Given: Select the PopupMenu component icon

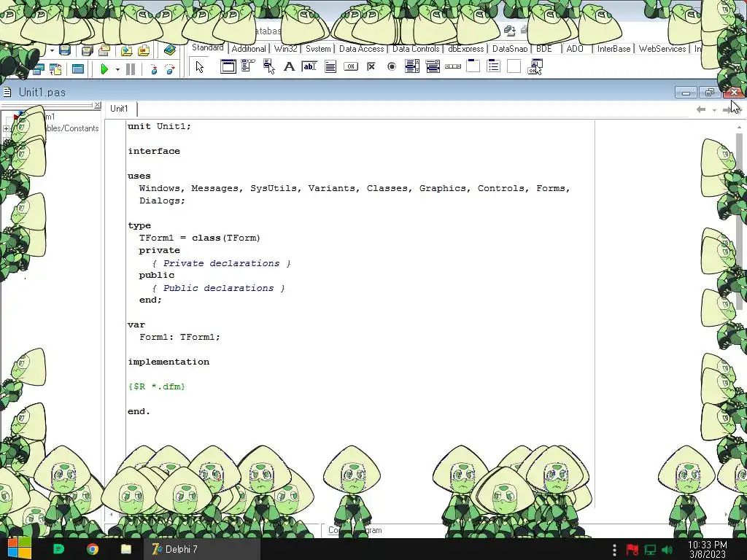Looking at the screenshot, I should tap(268, 66).
